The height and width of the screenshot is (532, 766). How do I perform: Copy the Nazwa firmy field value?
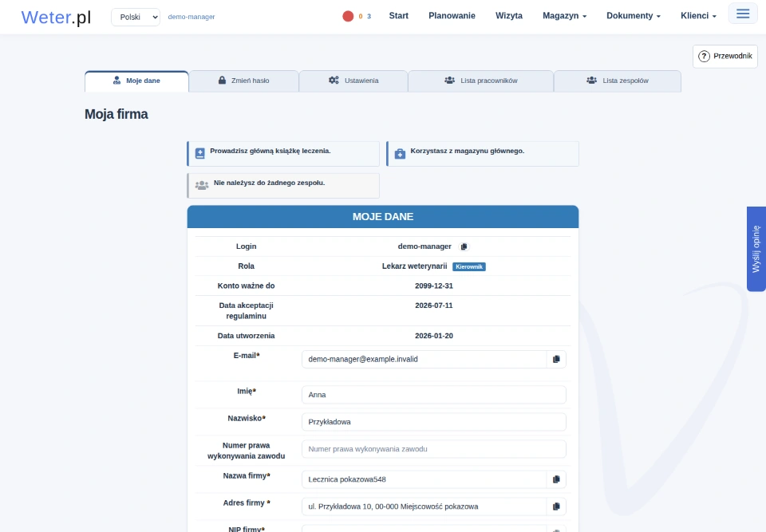pyautogui.click(x=556, y=479)
